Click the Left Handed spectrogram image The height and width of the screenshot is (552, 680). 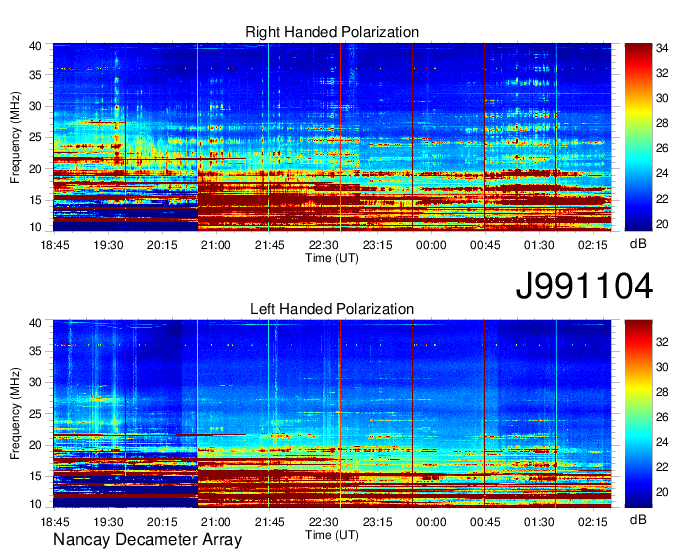[332, 414]
